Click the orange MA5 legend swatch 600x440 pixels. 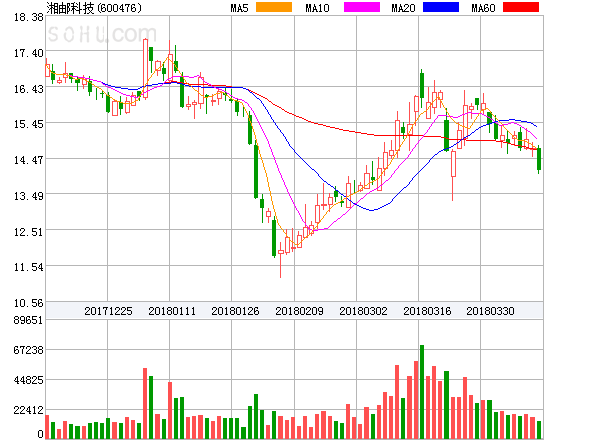tap(274, 7)
